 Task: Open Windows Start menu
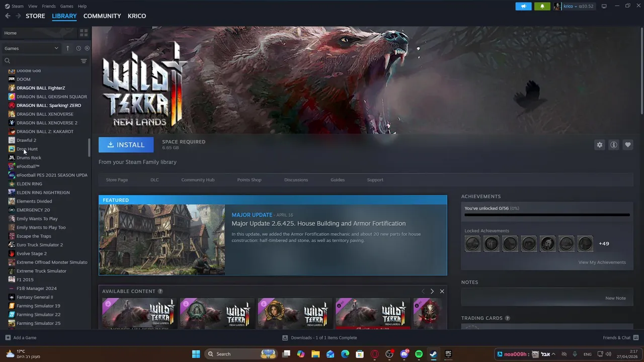tap(196, 354)
